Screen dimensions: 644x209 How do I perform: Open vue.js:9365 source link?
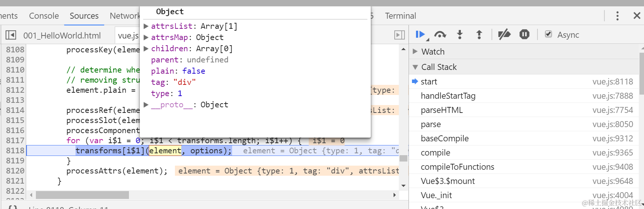(x=613, y=153)
